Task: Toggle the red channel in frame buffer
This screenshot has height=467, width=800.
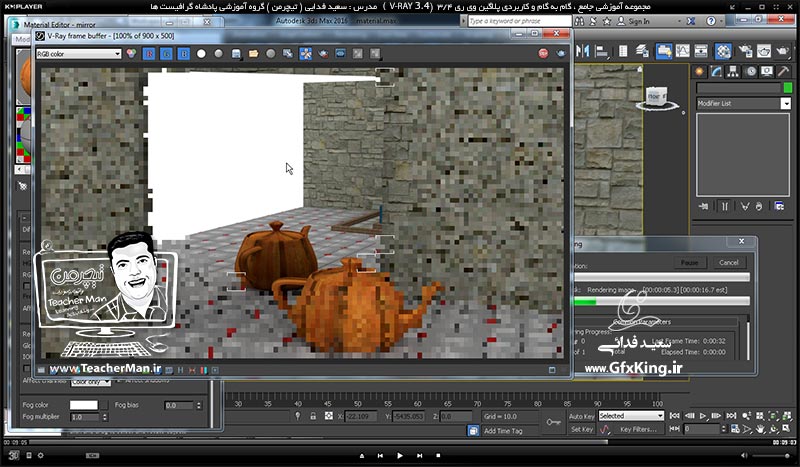Action: point(149,54)
